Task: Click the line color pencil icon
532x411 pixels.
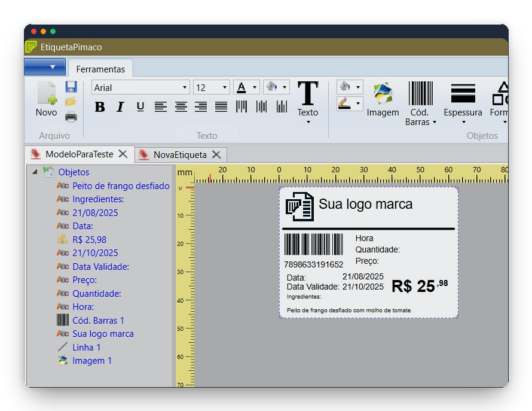Action: [x=345, y=103]
